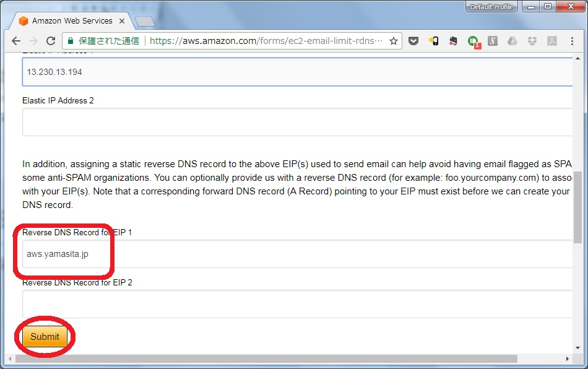588x369 pixels.
Task: Click the 保護された通信 secure text
Action: pos(109,41)
